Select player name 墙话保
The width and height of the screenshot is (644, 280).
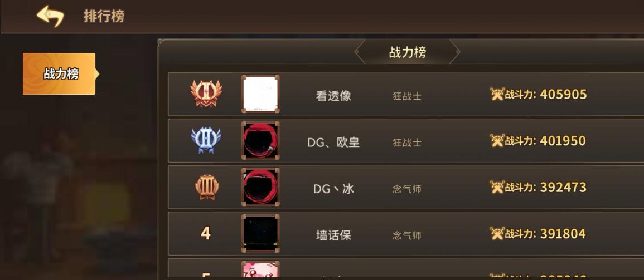click(x=333, y=235)
